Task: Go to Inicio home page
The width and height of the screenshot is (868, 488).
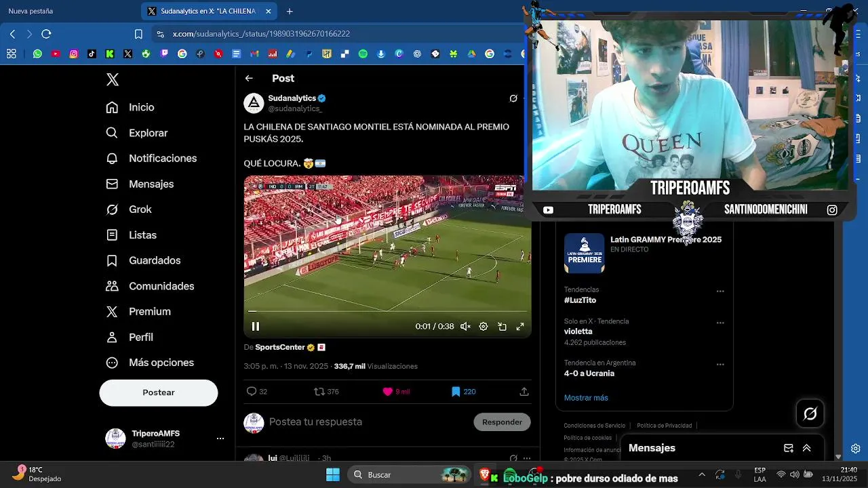Action: point(130,107)
